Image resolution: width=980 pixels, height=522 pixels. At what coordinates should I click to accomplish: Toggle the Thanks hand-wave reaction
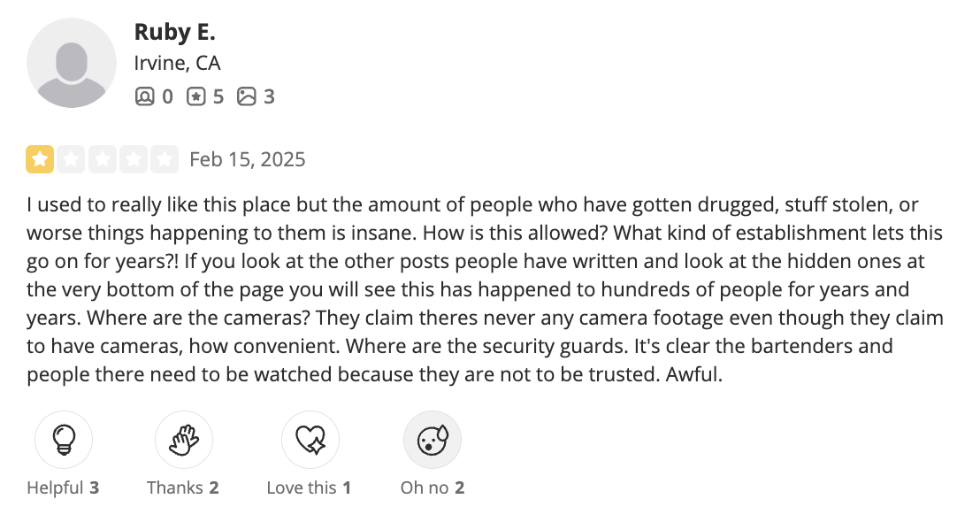[x=183, y=440]
